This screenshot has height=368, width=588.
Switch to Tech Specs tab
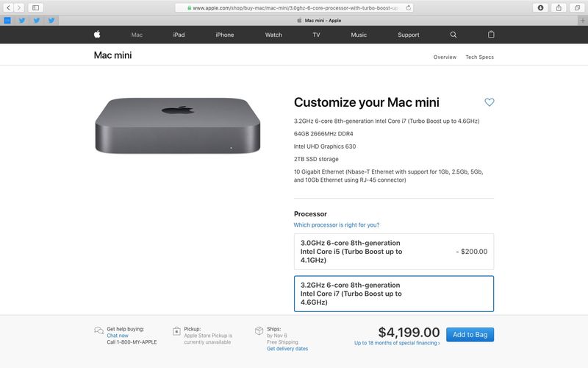click(x=480, y=57)
